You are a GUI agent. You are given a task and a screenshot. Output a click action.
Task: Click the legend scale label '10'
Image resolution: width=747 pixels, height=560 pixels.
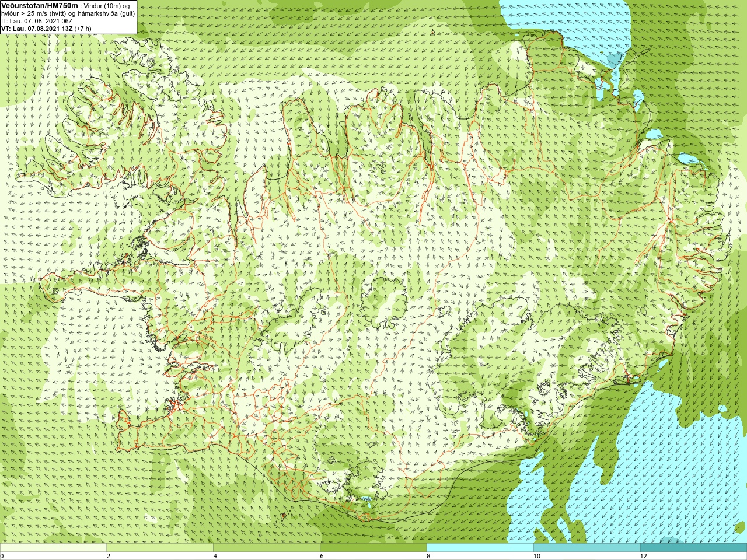point(537,556)
